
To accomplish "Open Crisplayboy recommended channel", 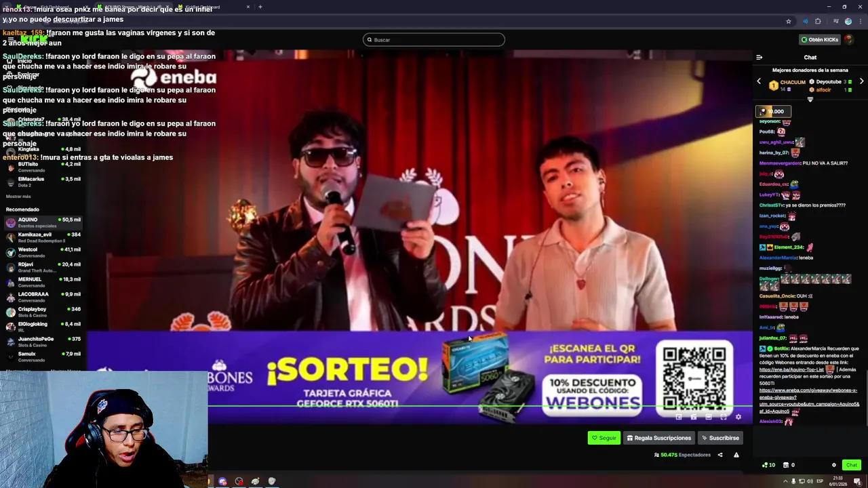I will [43, 312].
